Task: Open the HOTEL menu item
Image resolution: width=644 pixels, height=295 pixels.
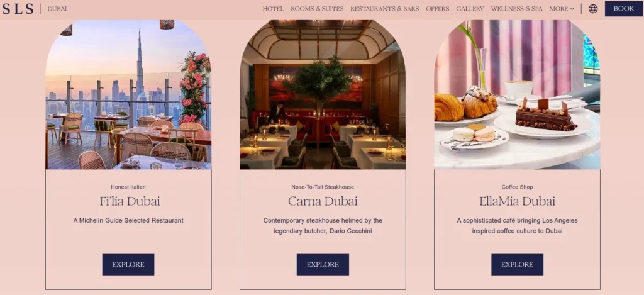Action: (273, 9)
